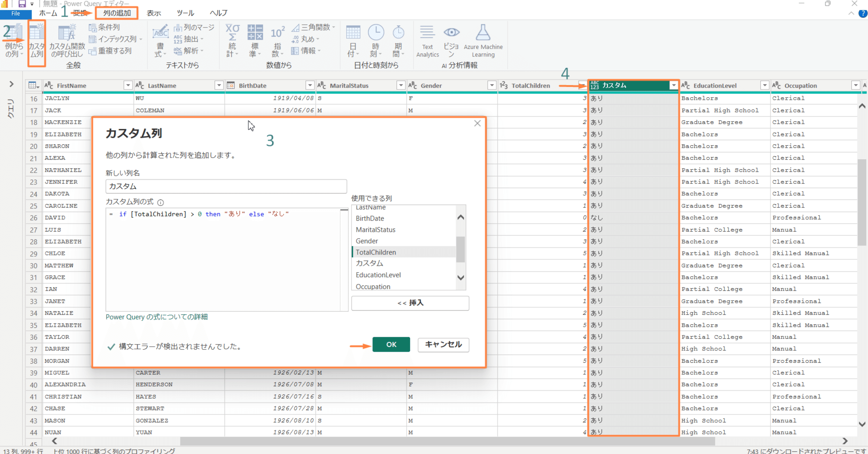Open Power Query の式についての詳細 link

[156, 317]
